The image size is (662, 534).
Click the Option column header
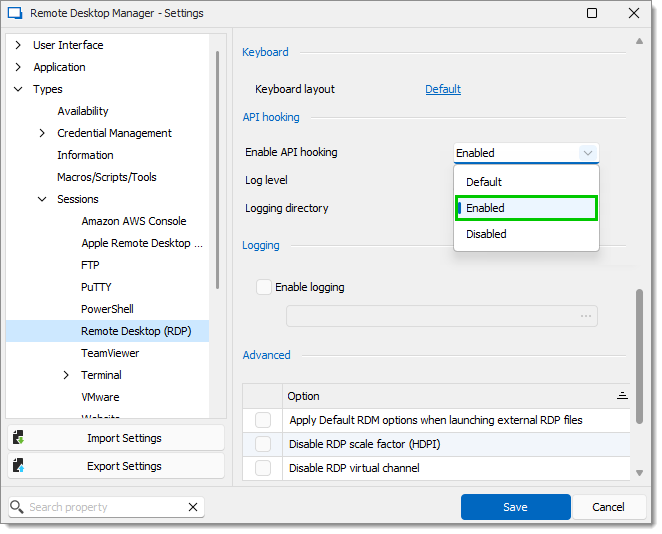coord(456,396)
